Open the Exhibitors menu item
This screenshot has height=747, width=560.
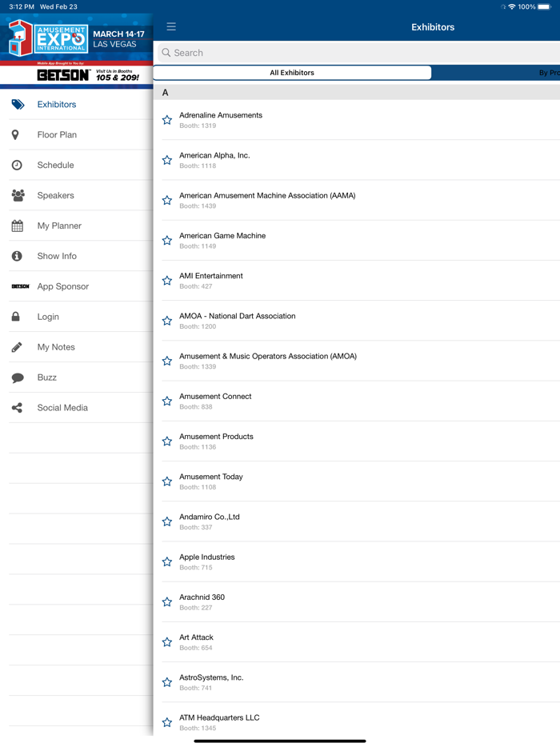(57, 105)
